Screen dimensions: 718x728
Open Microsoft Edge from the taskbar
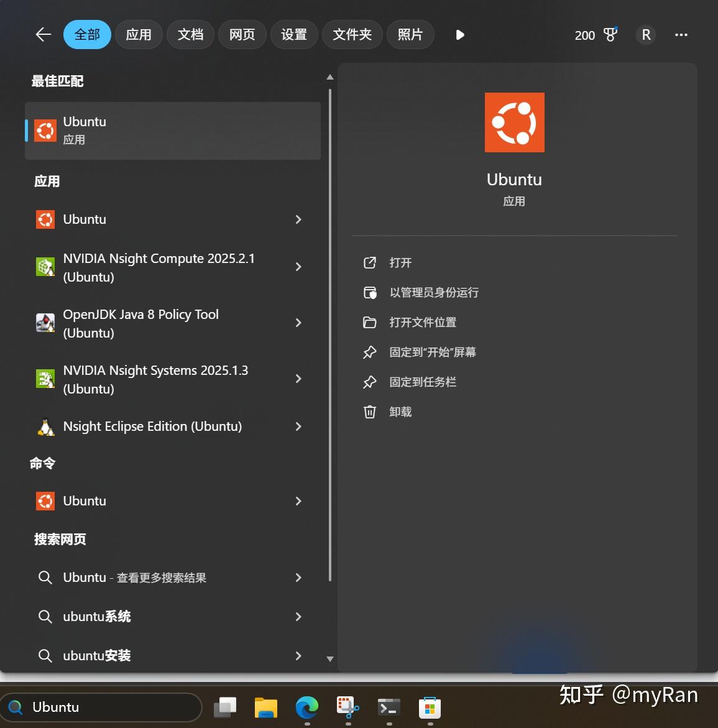[306, 707]
